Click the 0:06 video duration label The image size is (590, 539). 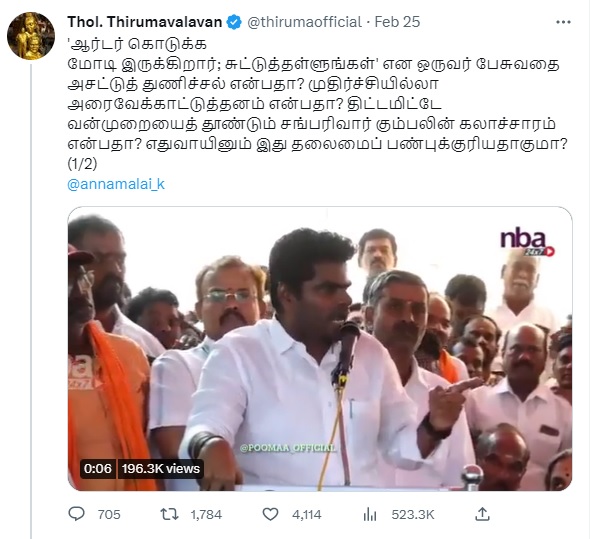coord(98,469)
